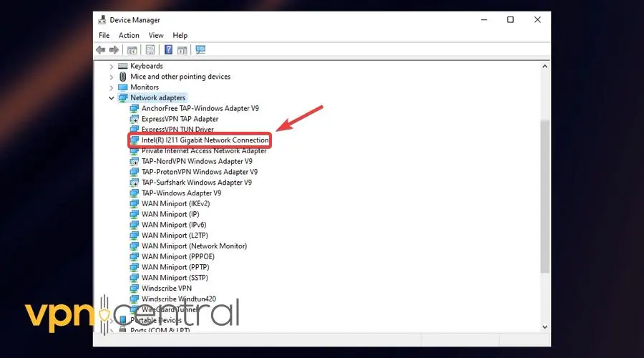Screen dimensions: 644x358
Task: Select WAN Miniport (PPTP) entry
Action: click(175, 267)
